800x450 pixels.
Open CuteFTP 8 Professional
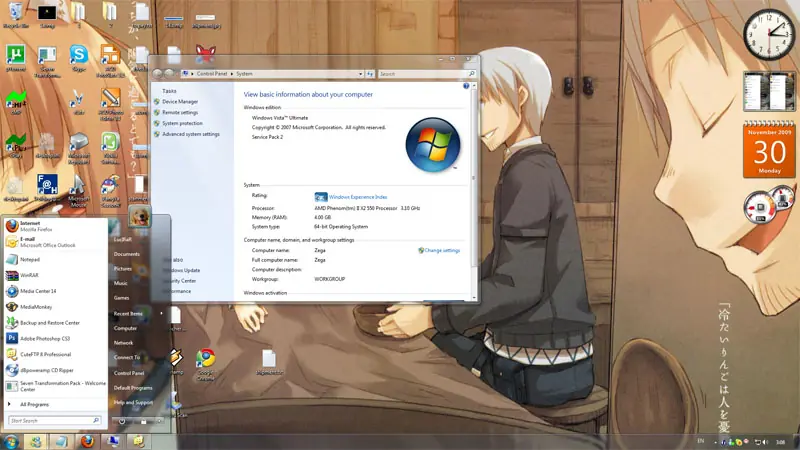54,355
